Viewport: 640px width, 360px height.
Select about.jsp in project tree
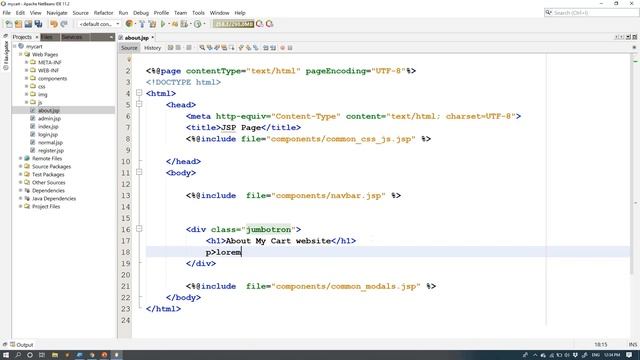tap(49, 111)
